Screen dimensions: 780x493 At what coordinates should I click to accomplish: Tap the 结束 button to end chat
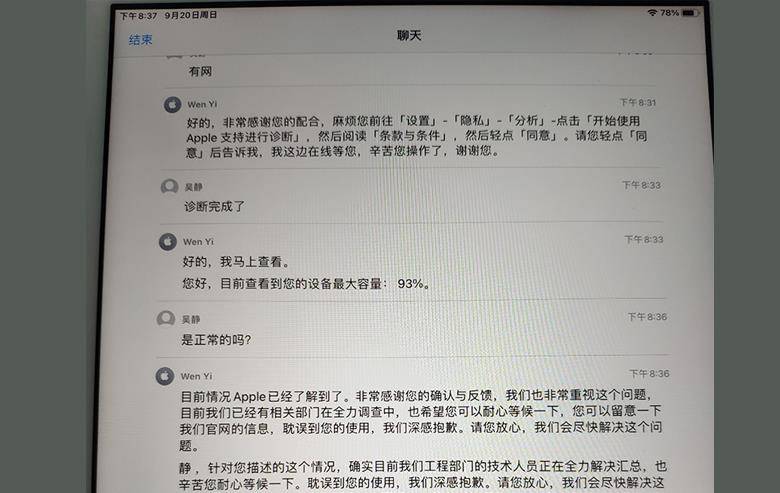[140, 39]
